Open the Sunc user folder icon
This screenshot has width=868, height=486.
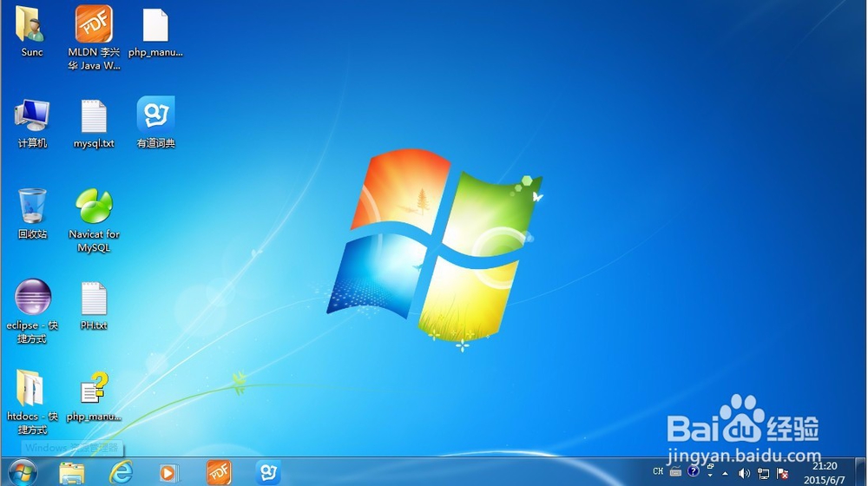31,32
